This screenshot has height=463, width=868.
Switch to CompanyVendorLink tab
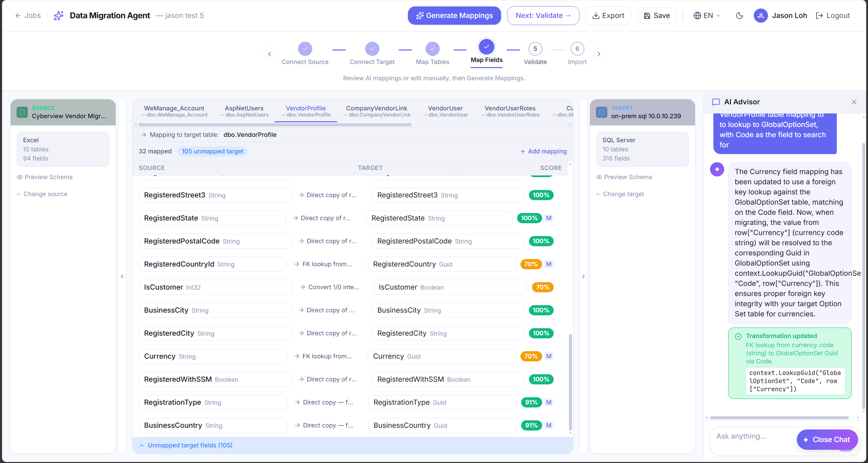(x=376, y=111)
